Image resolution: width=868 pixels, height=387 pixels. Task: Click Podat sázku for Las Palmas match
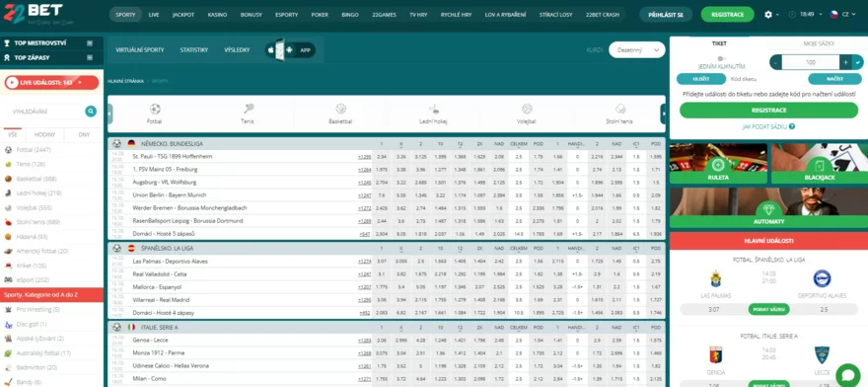point(769,309)
